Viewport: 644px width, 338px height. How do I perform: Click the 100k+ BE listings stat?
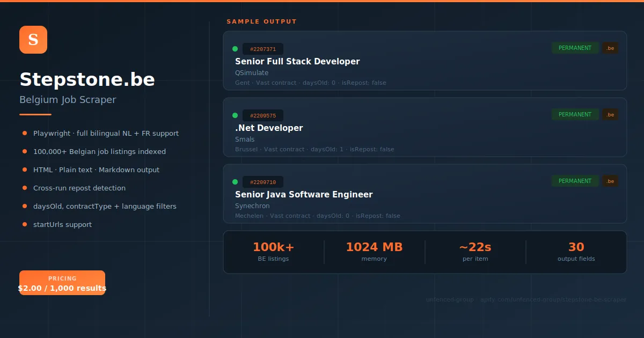pyautogui.click(x=273, y=252)
